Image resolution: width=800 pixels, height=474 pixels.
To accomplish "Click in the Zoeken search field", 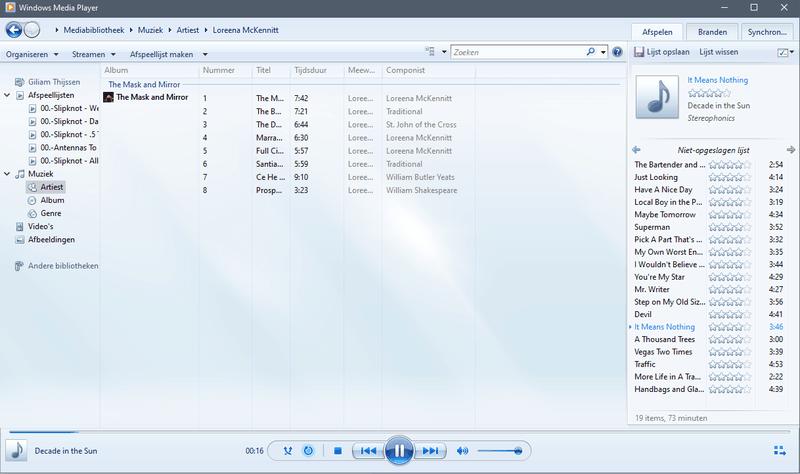I will coord(518,52).
